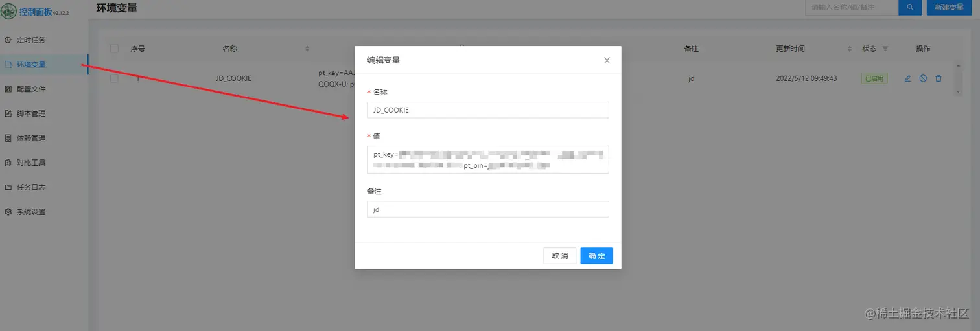
Task: Click the 2022/5/12 09:49:43 cell
Action: coord(806,78)
